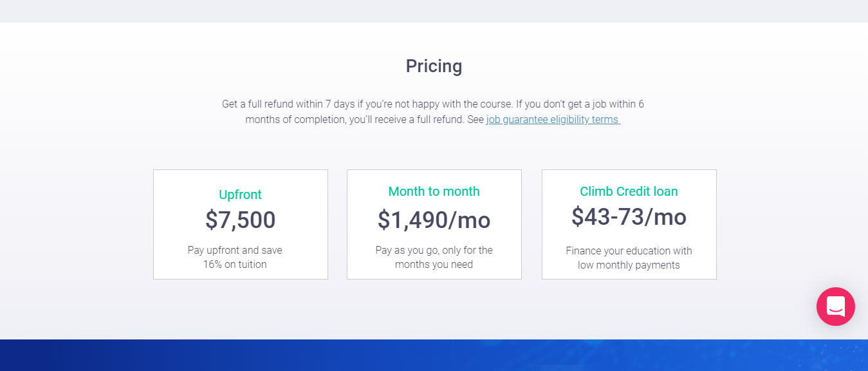The width and height of the screenshot is (868, 371).
Task: Select the Climb Credit loan card
Action: pos(629,224)
